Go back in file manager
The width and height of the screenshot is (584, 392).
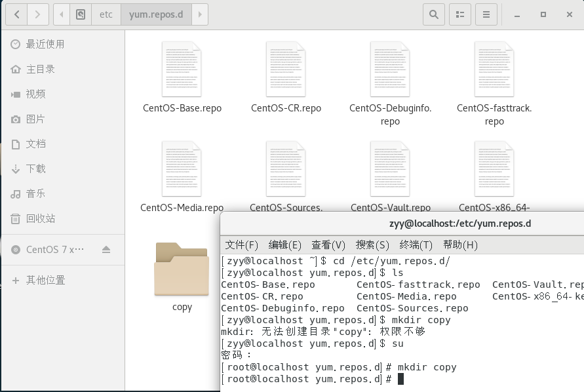(x=17, y=14)
